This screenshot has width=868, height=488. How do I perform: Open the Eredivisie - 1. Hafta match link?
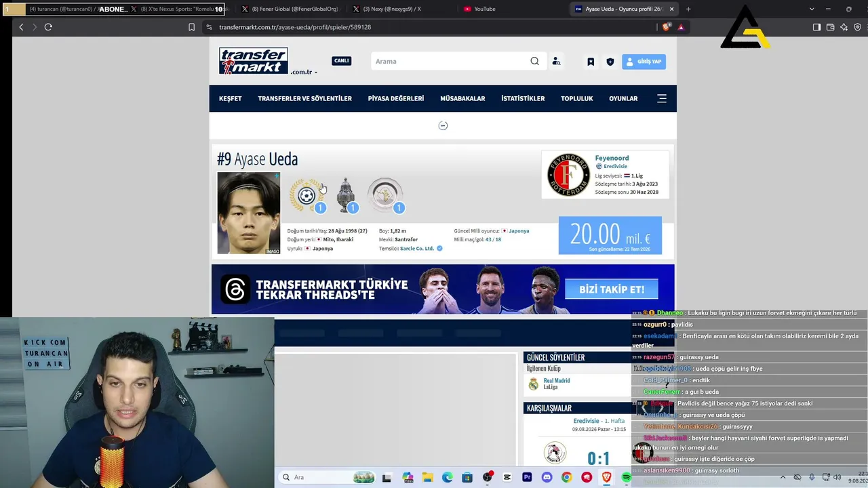pos(599,421)
